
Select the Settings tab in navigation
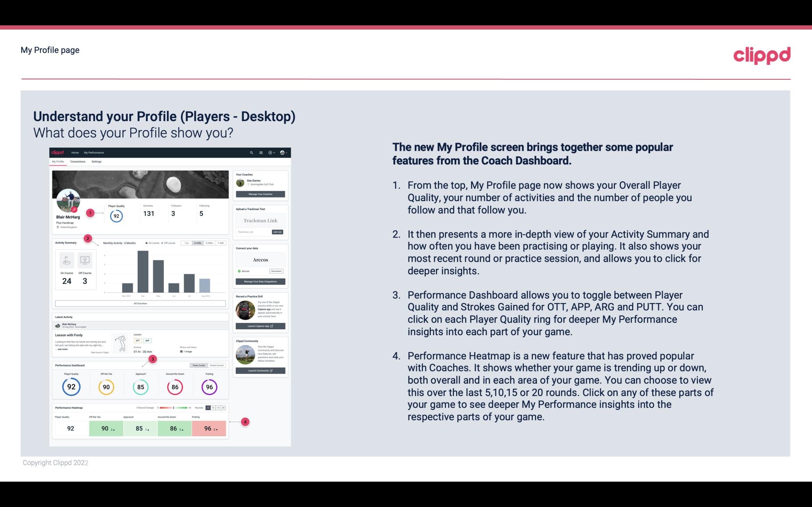pos(97,161)
